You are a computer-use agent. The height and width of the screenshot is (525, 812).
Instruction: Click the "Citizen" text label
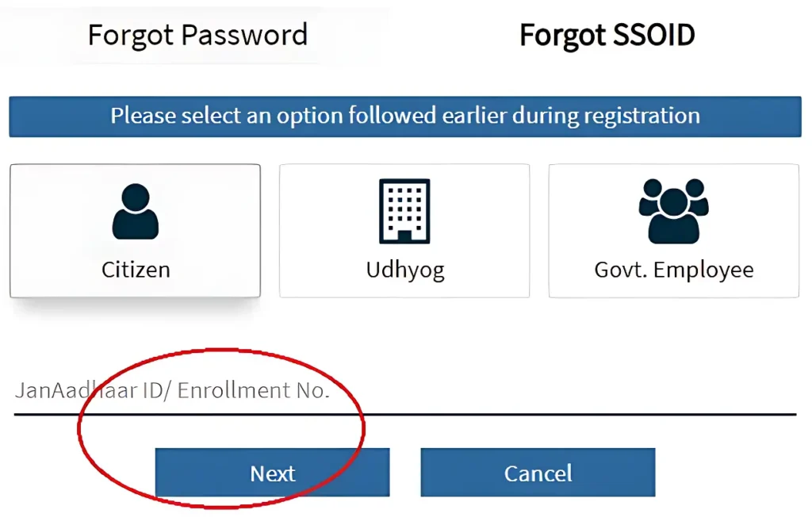click(136, 270)
